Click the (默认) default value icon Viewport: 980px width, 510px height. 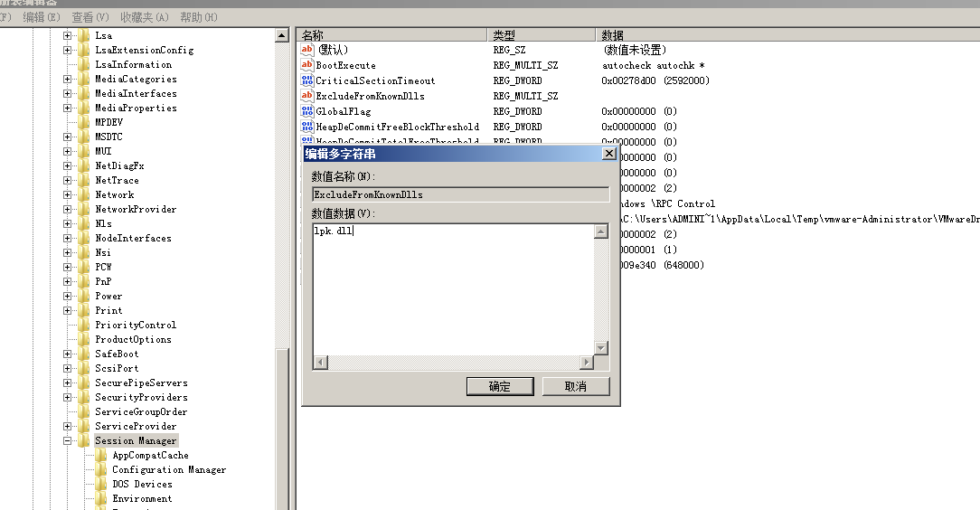(306, 50)
